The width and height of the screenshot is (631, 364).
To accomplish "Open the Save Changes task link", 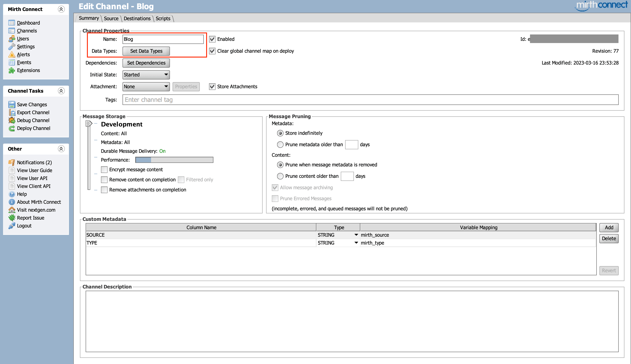I will (x=32, y=105).
